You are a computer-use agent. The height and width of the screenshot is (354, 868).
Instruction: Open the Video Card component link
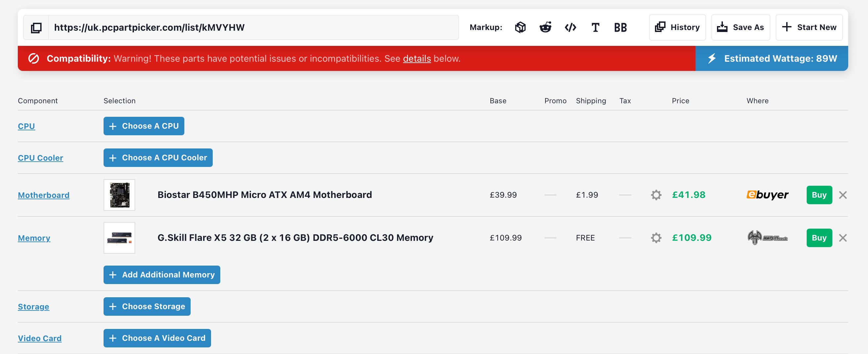tap(40, 338)
